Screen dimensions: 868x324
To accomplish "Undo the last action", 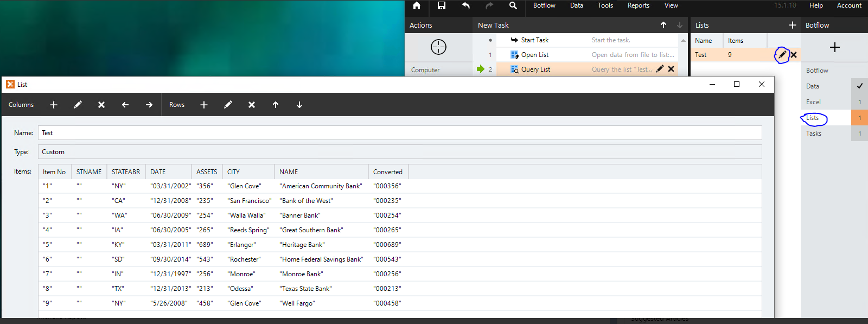I will click(x=465, y=5).
